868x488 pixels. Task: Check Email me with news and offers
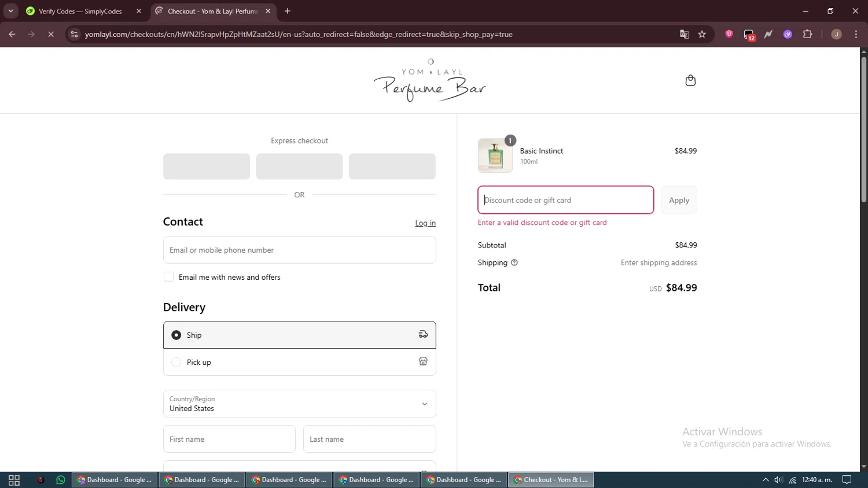168,277
